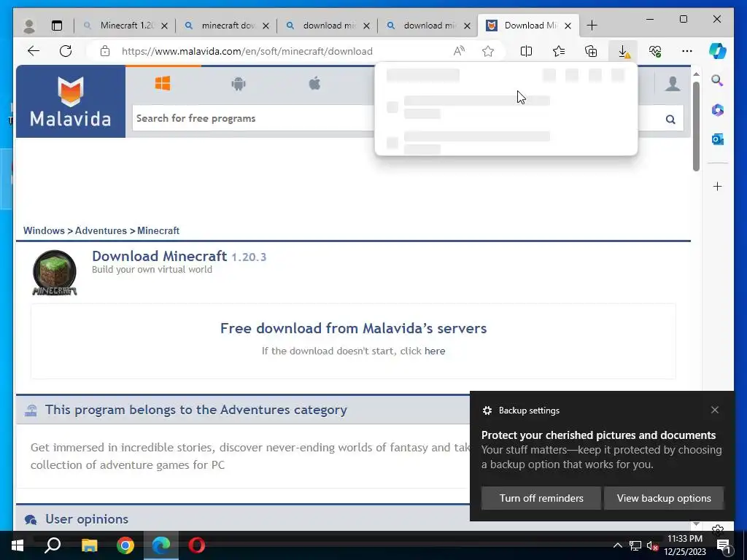Click the Malavida logo
Viewport: 747px width, 560px height.
(71, 101)
